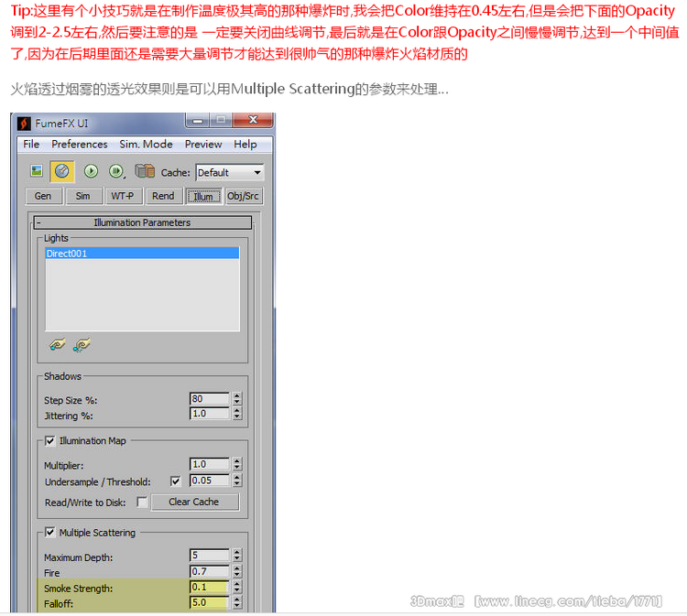The width and height of the screenshot is (687, 616).
Task: Adjust Falloff spinner arrows
Action: pyautogui.click(x=237, y=603)
